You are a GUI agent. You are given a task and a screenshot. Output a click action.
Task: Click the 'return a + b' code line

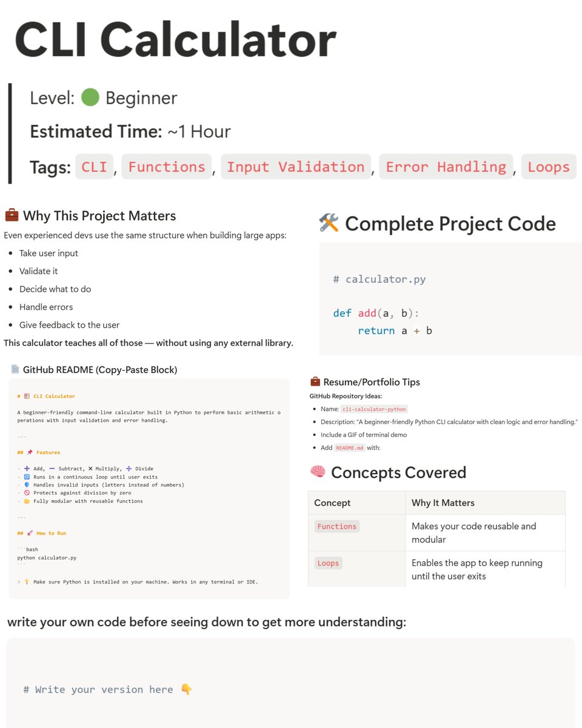pyautogui.click(x=395, y=331)
